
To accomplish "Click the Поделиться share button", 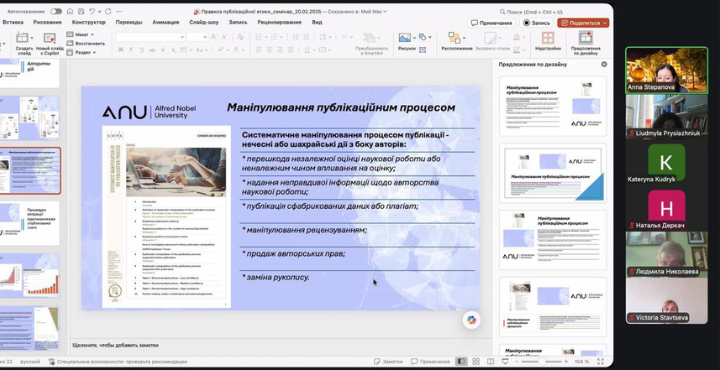I will coord(583,22).
